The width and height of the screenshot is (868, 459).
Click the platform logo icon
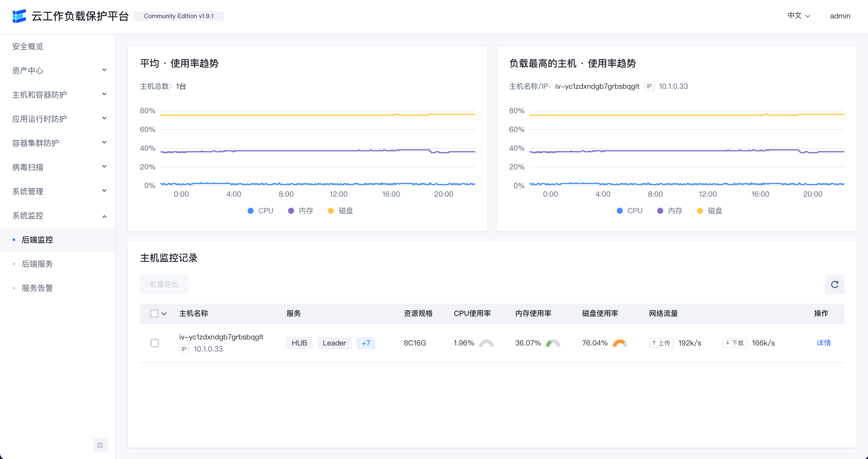[19, 16]
